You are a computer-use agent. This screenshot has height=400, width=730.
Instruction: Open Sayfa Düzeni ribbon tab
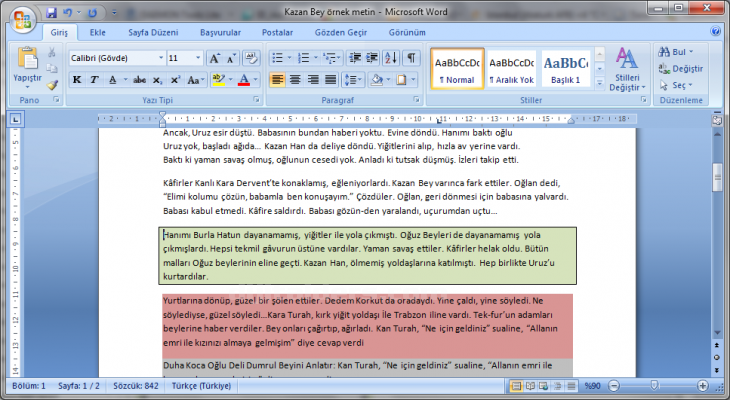[153, 33]
